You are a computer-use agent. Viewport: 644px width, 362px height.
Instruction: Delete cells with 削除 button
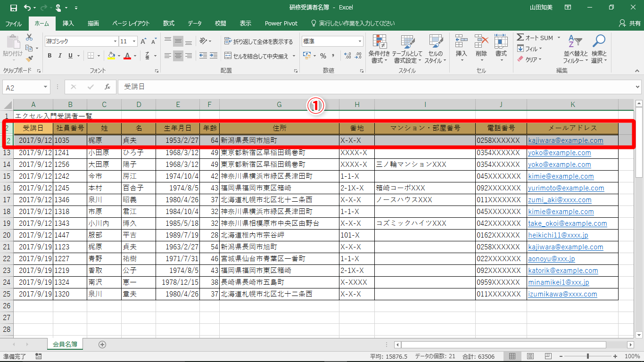[x=481, y=49]
